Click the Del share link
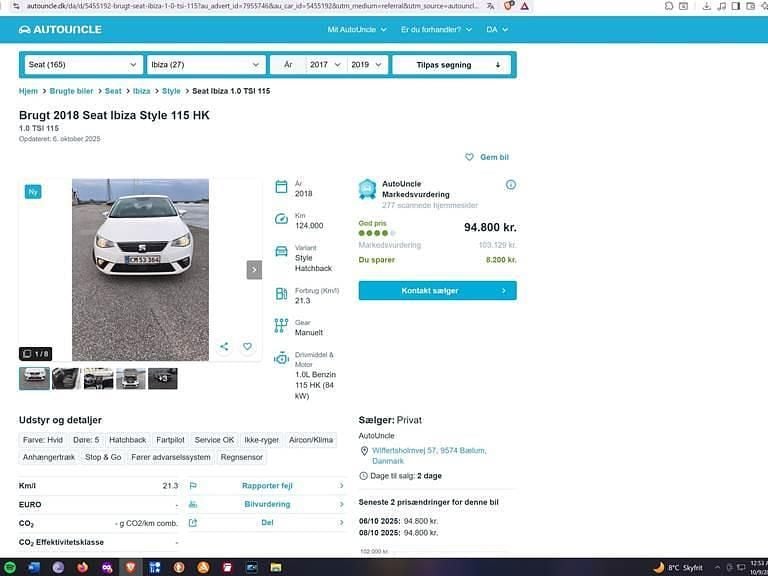Image resolution: width=768 pixels, height=576 pixels. pos(267,523)
